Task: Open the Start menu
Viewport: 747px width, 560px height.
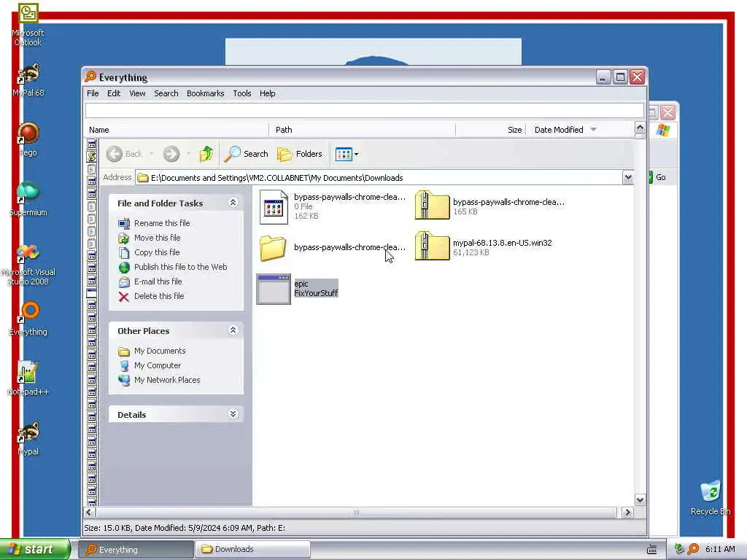Action: (x=35, y=550)
